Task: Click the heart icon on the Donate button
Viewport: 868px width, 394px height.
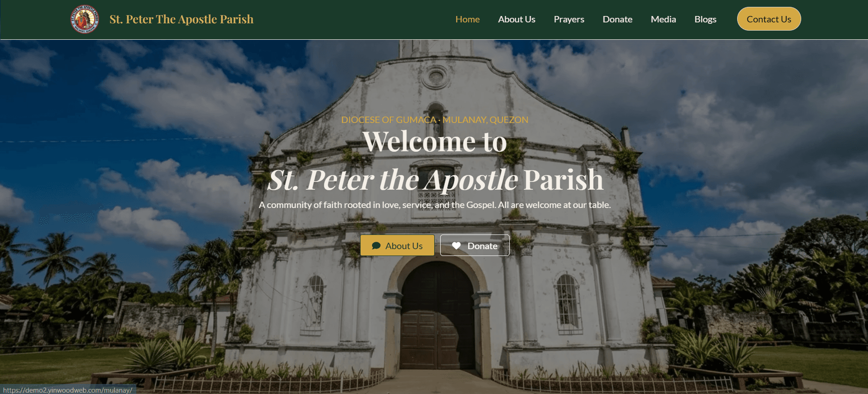Action: point(456,246)
